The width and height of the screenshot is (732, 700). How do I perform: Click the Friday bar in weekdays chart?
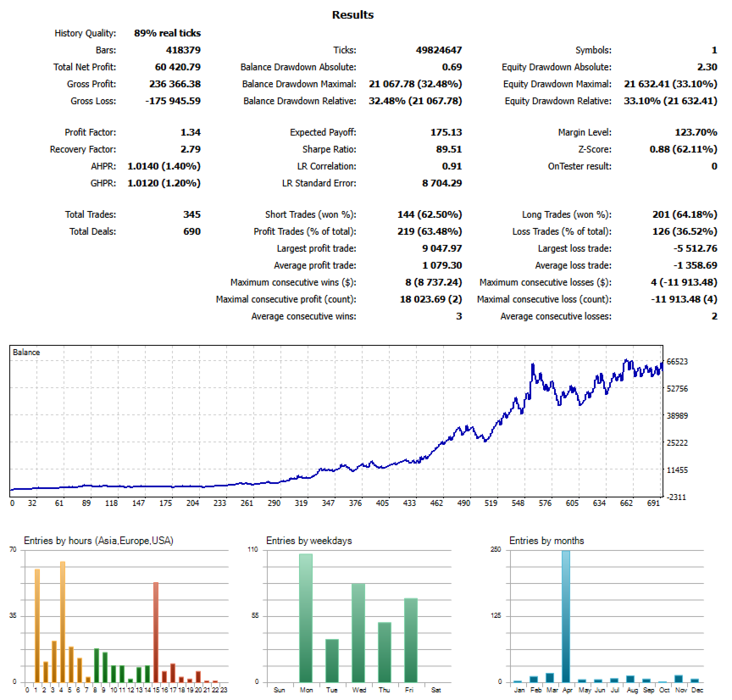click(x=411, y=640)
